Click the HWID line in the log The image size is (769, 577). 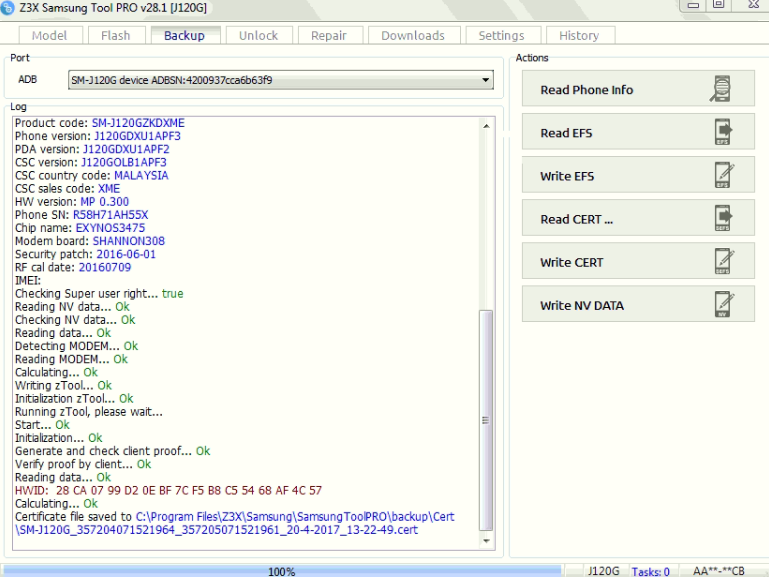(168, 490)
